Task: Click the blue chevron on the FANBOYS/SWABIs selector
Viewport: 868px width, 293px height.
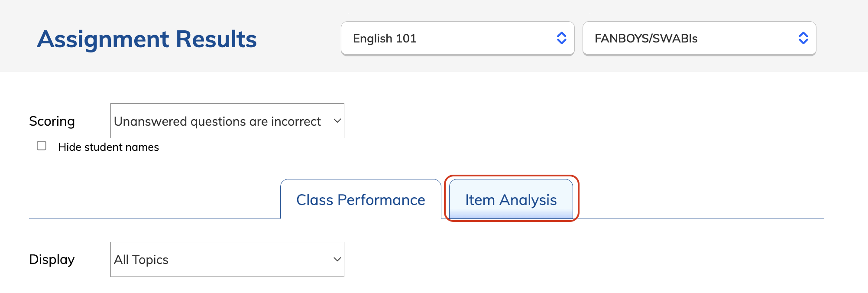Action: click(x=803, y=39)
